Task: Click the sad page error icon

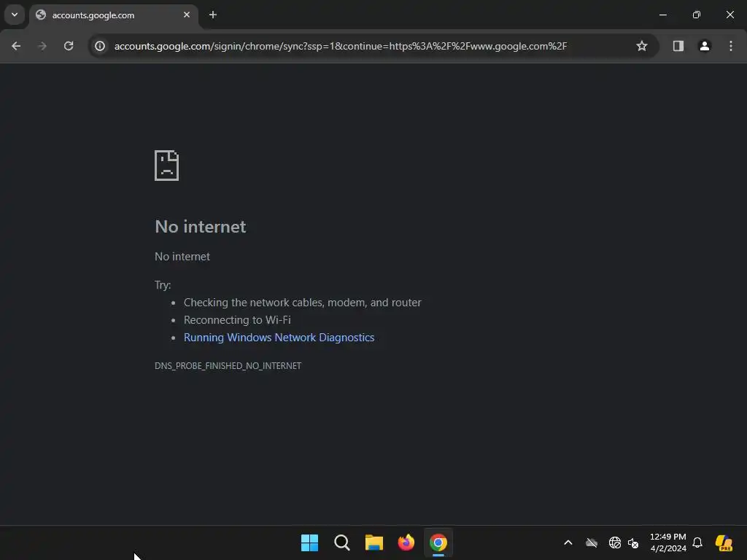Action: [167, 166]
